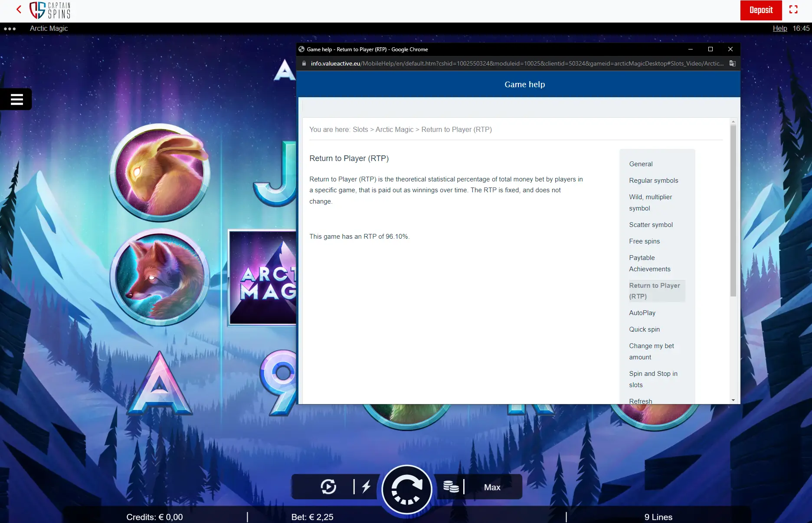The width and height of the screenshot is (812, 523).
Task: Click the fox symbol on the reel
Action: [159, 278]
